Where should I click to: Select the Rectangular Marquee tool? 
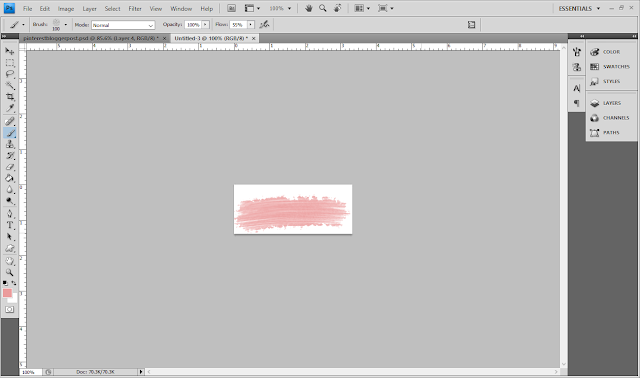(x=10, y=62)
